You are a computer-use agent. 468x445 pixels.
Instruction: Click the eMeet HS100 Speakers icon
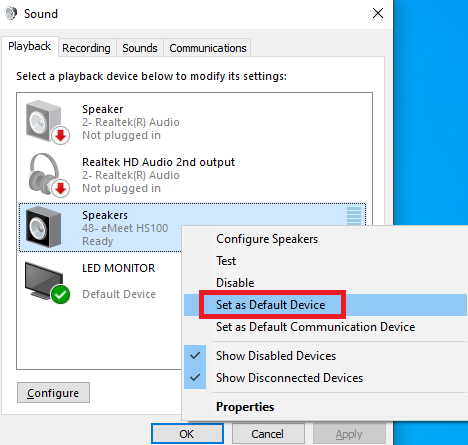point(44,227)
